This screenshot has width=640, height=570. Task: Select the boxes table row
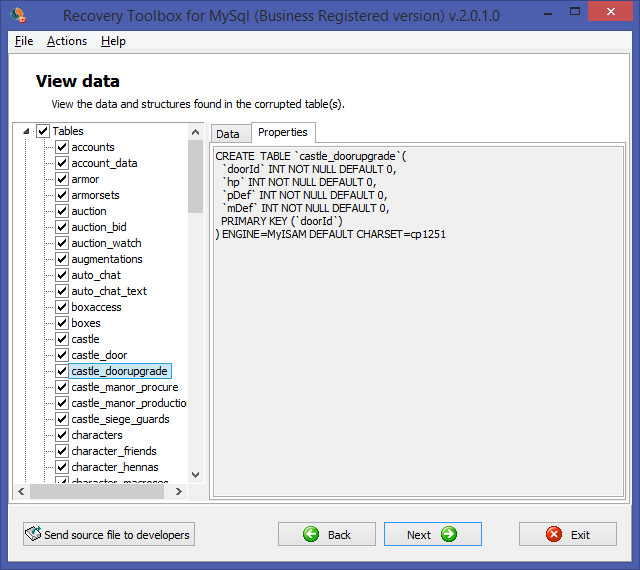pos(86,323)
